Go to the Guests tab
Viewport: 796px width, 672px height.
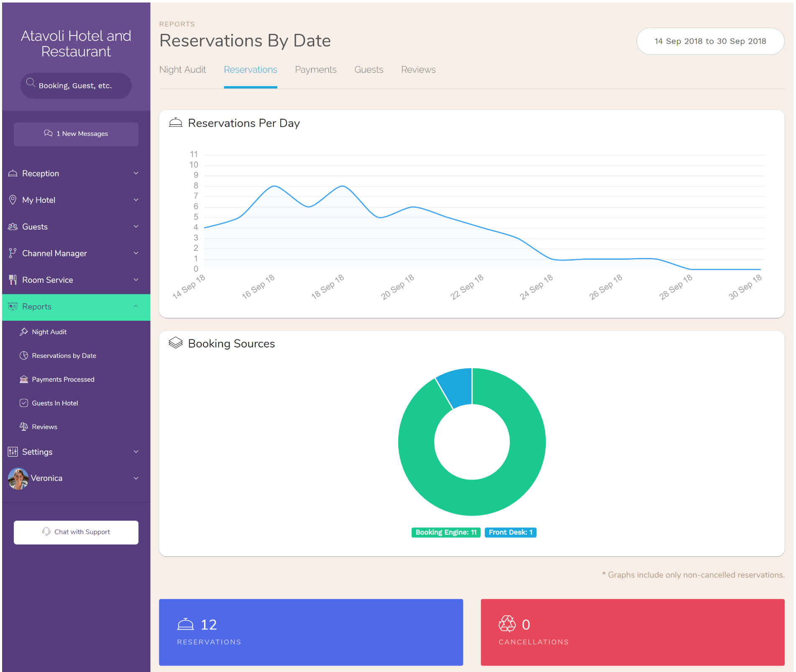click(x=369, y=70)
